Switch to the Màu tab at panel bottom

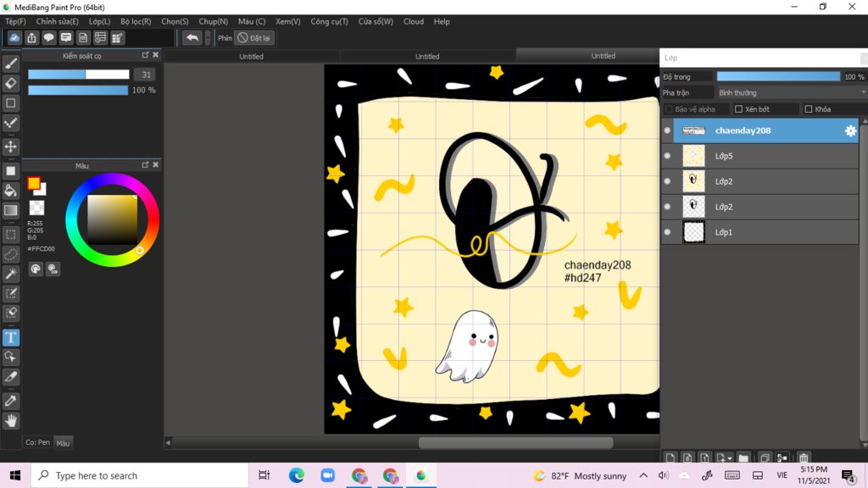pyautogui.click(x=63, y=442)
